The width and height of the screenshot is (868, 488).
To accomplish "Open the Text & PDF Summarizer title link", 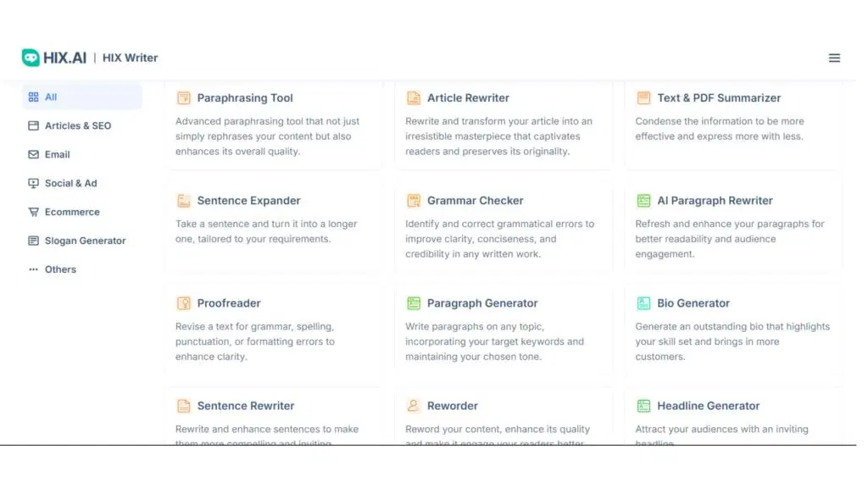I will click(719, 98).
